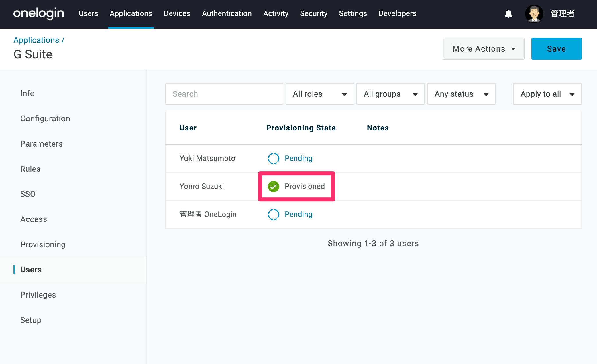Viewport: 597px width, 364px height.
Task: Click the Notes column header
Action: click(x=378, y=128)
